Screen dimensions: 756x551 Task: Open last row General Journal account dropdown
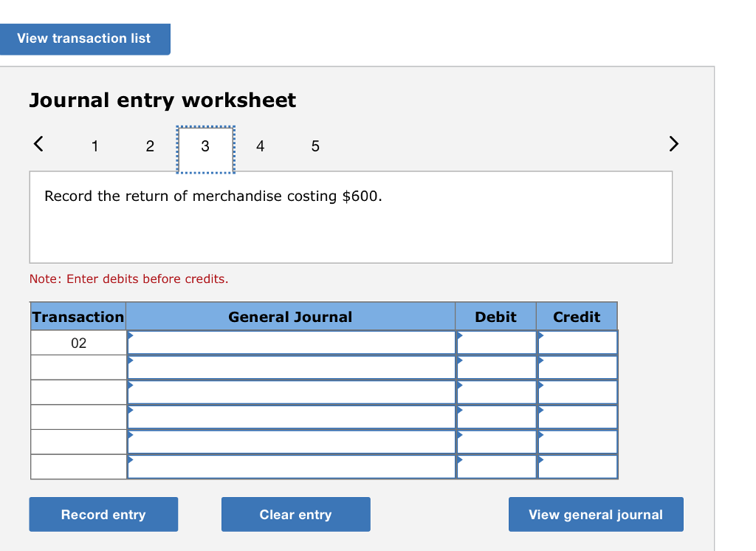(291, 467)
